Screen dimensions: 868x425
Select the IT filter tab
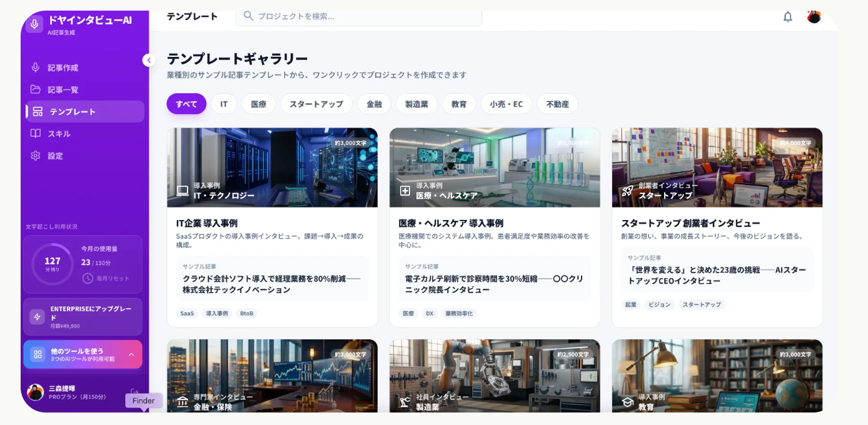[224, 104]
